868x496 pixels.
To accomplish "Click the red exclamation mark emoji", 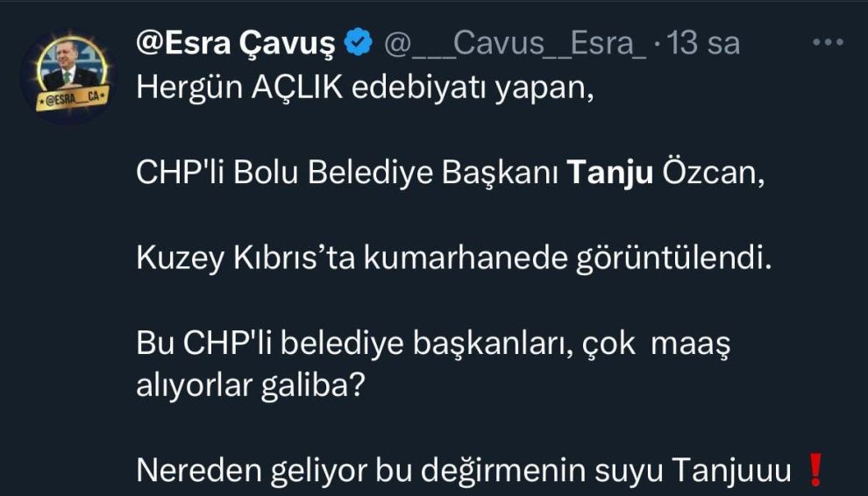I will (x=815, y=471).
